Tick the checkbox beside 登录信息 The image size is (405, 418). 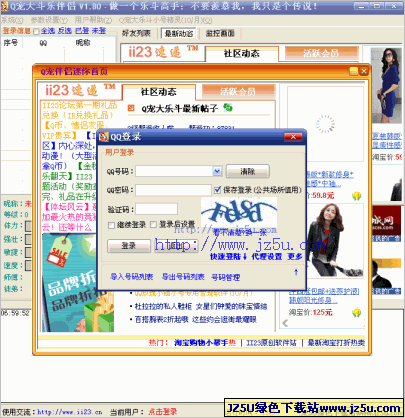[36, 32]
